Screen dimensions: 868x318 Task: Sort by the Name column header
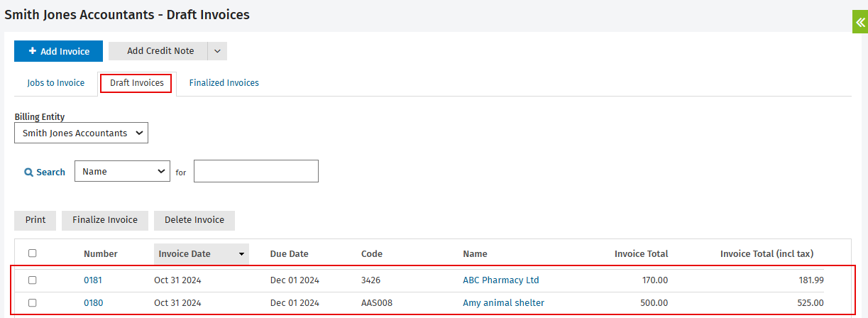coord(475,254)
